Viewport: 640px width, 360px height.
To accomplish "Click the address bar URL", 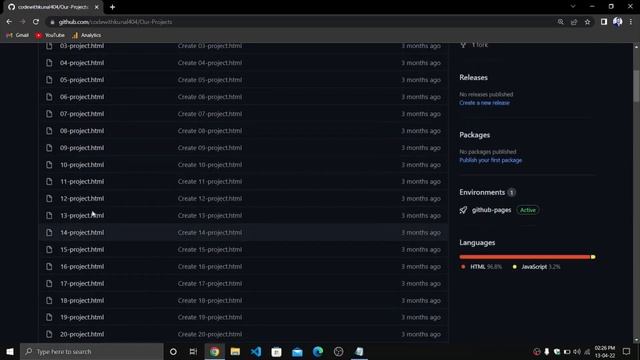I will coord(115,22).
